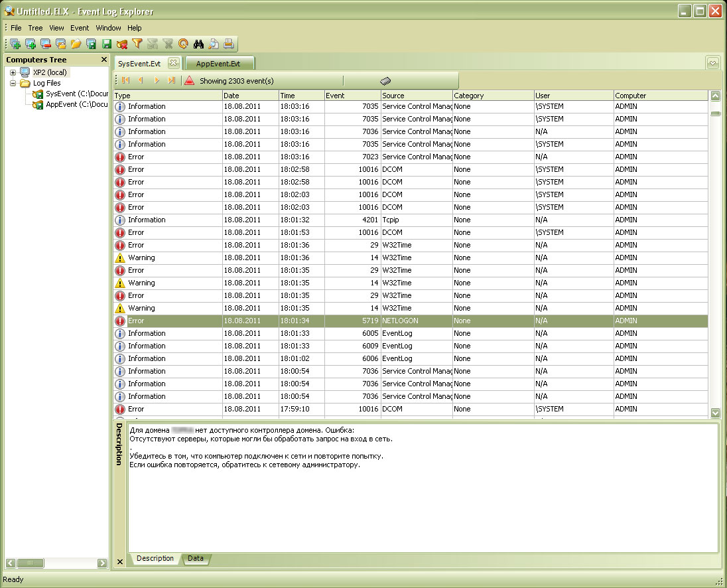Image resolution: width=727 pixels, height=588 pixels.
Task: Switch to the AppEvent.Evt tab
Action: coord(218,64)
